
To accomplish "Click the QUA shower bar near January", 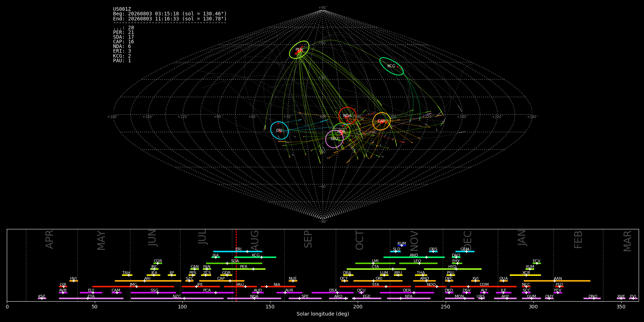I will coord(503,281).
